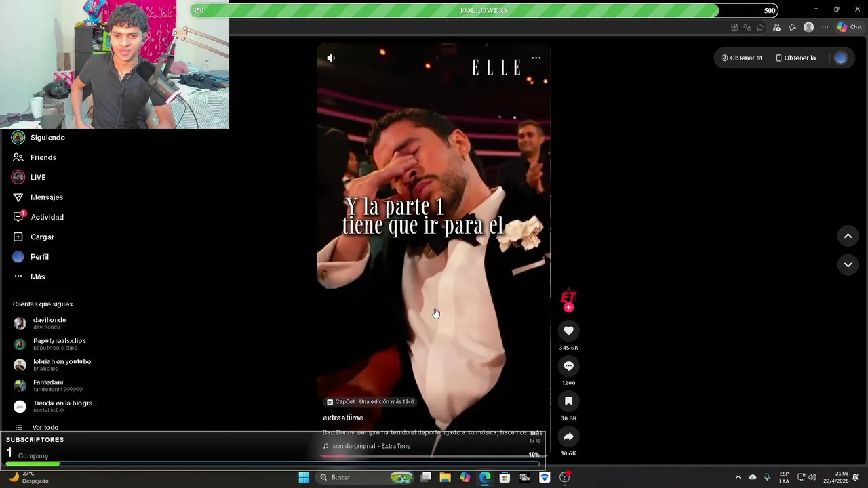Click the Obtener la... phone app button
This screenshot has height=488, width=868.
click(x=798, y=58)
